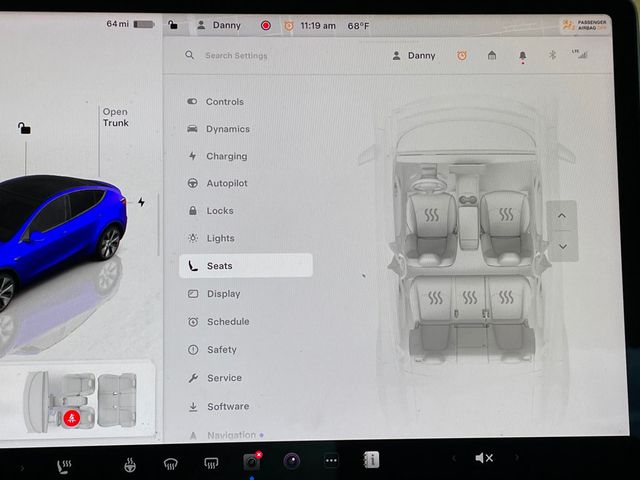Image resolution: width=640 pixels, height=480 pixels.
Task: Tap the 11:19 am clock text
Action: tap(318, 26)
